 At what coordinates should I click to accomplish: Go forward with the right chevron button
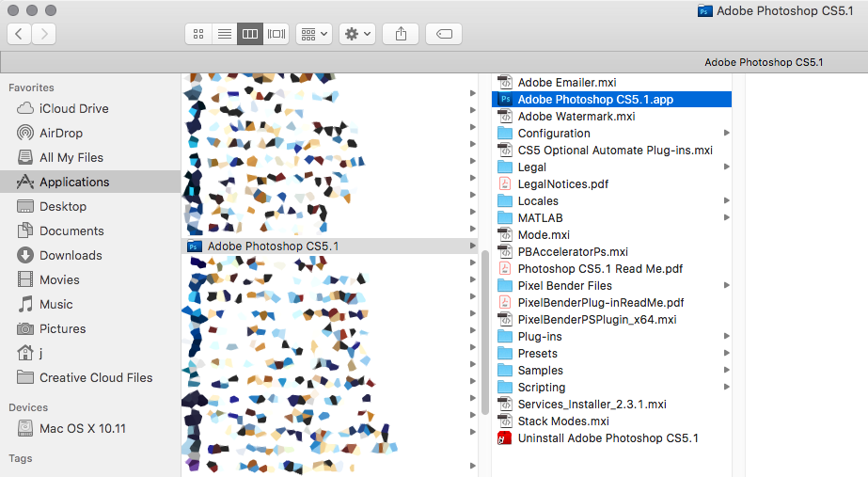[x=44, y=34]
